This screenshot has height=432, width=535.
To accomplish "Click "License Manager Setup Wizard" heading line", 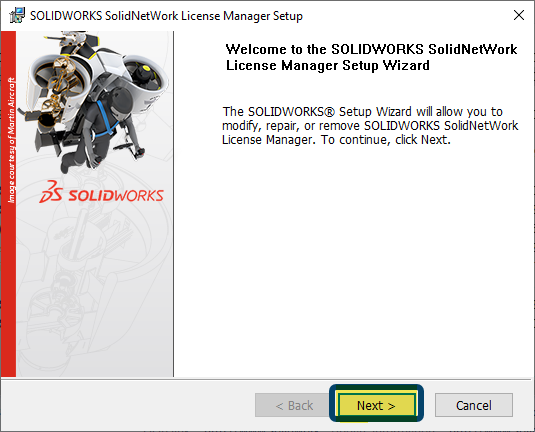I will point(328,65).
